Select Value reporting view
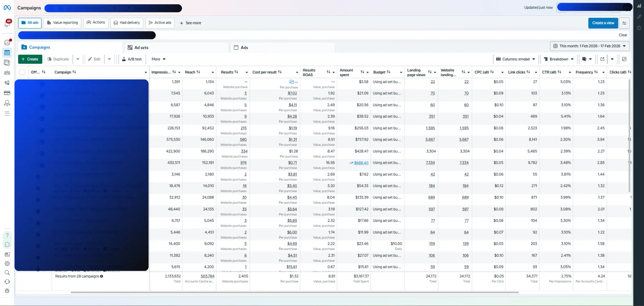The width and height of the screenshot is (644, 306). pos(63,23)
